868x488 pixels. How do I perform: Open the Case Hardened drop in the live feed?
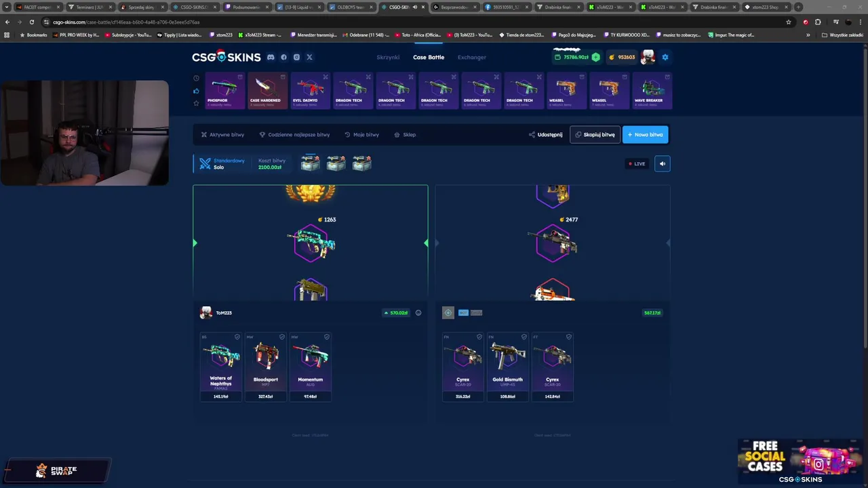pyautogui.click(x=267, y=90)
